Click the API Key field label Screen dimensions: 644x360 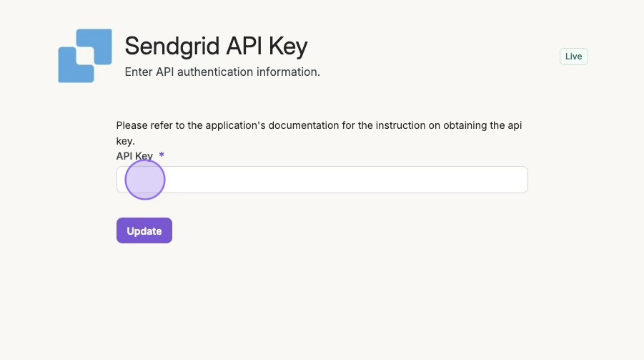point(134,155)
